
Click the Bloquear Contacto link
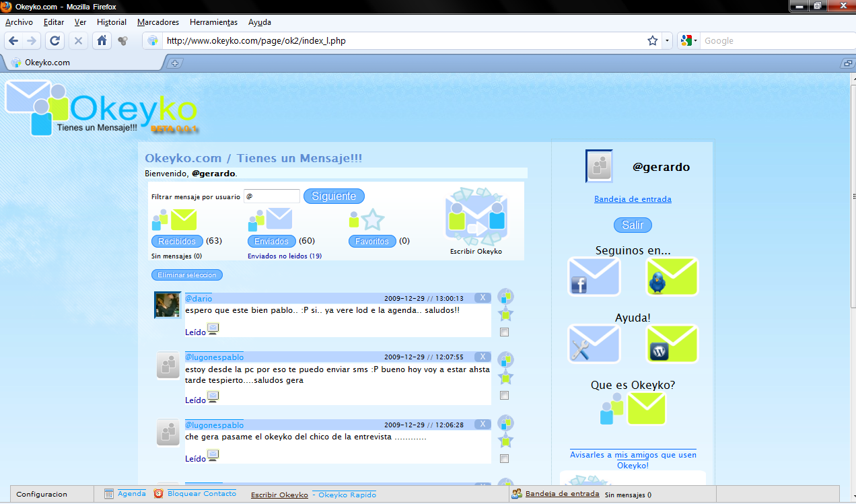202,494
